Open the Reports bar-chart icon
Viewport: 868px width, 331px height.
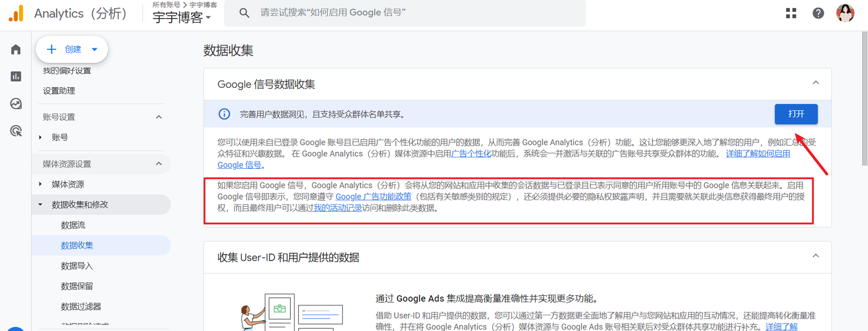click(16, 77)
